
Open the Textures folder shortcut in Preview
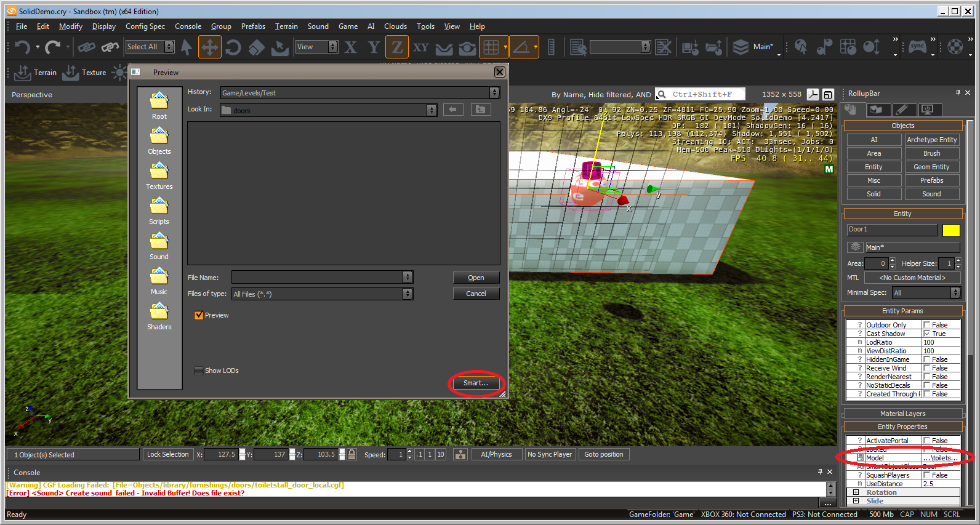[x=159, y=176]
